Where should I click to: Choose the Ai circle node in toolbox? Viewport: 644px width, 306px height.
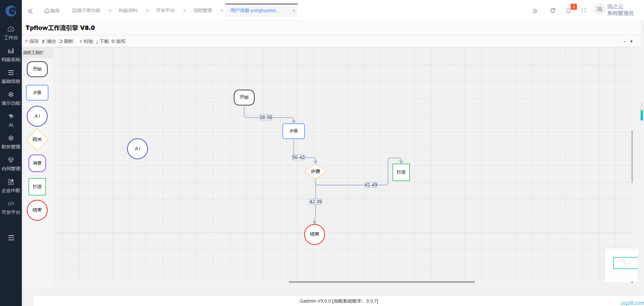coord(37,116)
